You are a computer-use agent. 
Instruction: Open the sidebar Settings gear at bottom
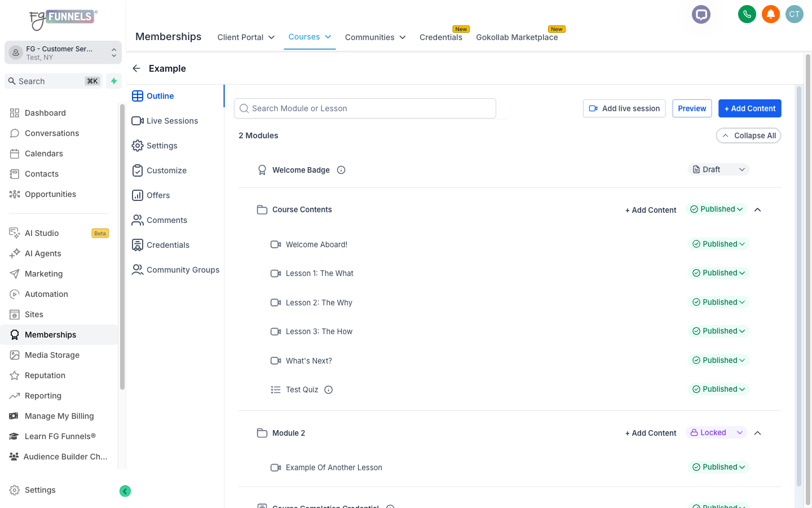[15, 490]
